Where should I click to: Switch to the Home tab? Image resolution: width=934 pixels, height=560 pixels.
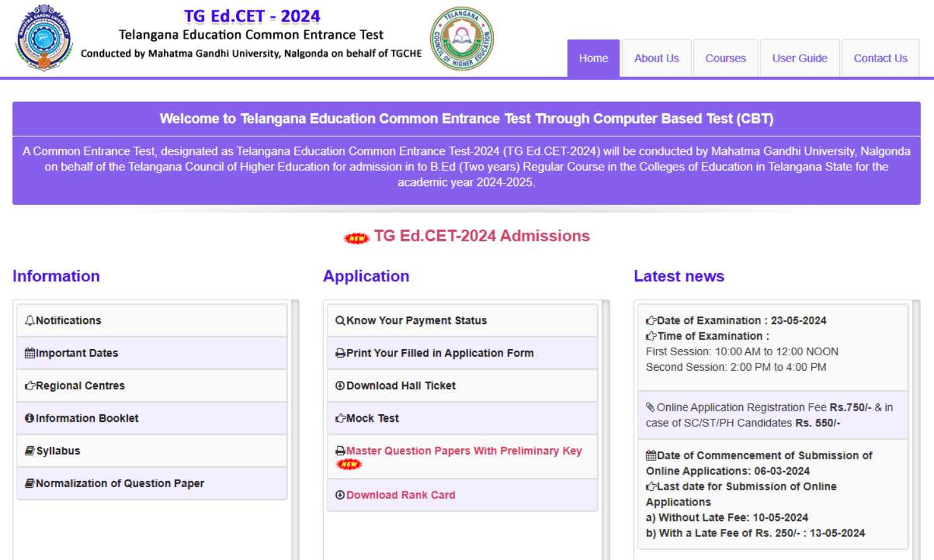(593, 58)
